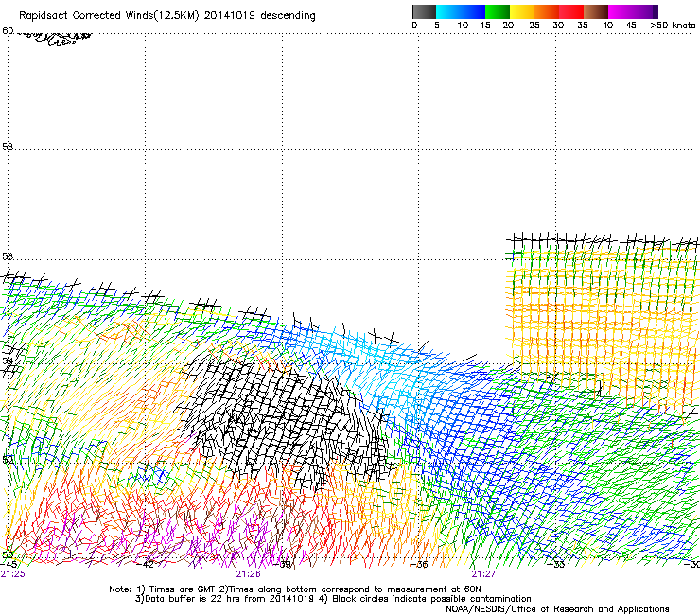Click the coastline outline near 60N
The height and width of the screenshot is (615, 700).
(x=56, y=39)
